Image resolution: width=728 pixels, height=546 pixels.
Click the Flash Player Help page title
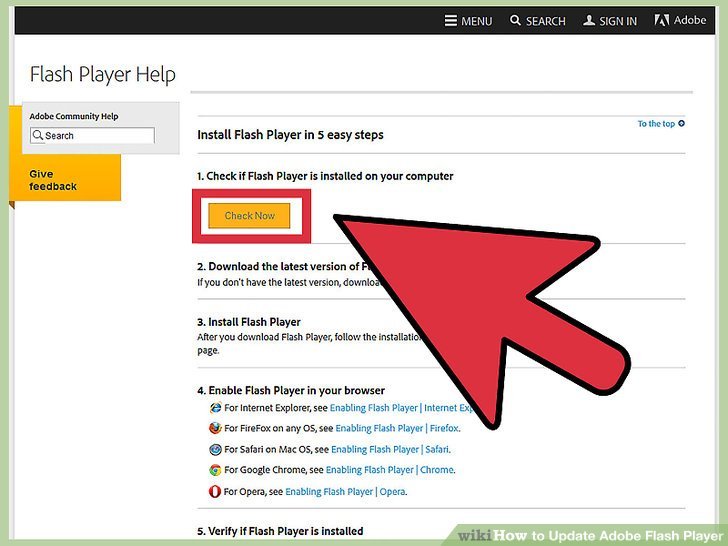pos(103,74)
